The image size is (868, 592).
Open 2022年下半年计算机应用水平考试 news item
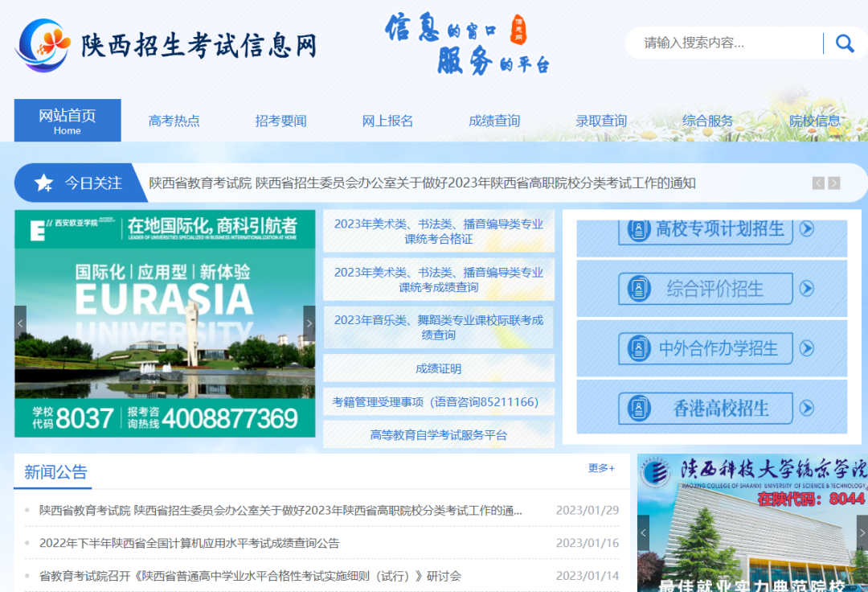190,543
